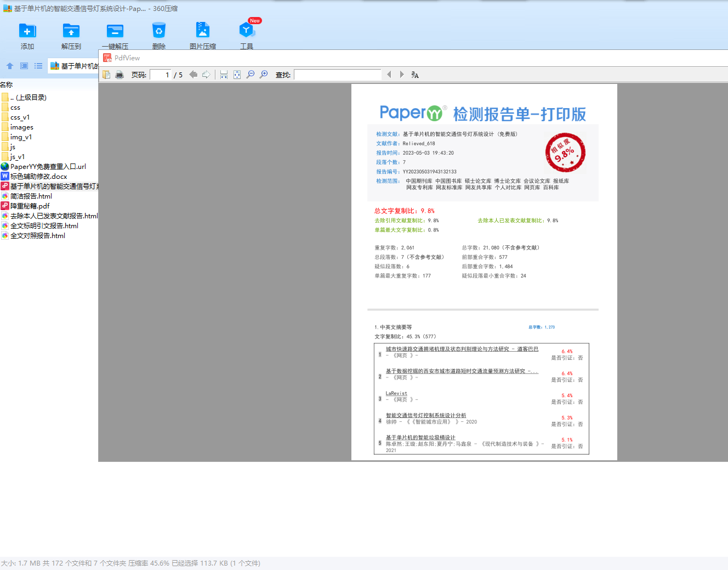
Task: Click the '总字数: 1,273' label
Action: coord(542,327)
